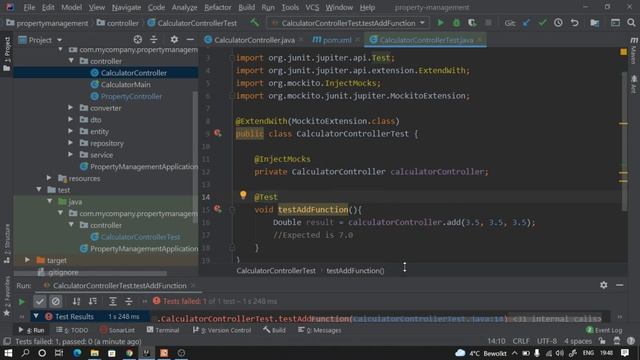The image size is (640, 360).
Task: Collapse all nodes in the Project panel
Action: [154, 40]
